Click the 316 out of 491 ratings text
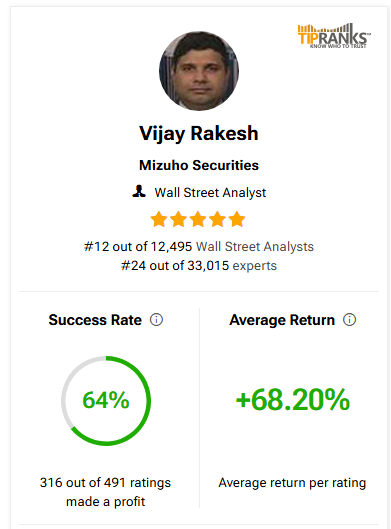The width and height of the screenshot is (391, 529). 105,483
